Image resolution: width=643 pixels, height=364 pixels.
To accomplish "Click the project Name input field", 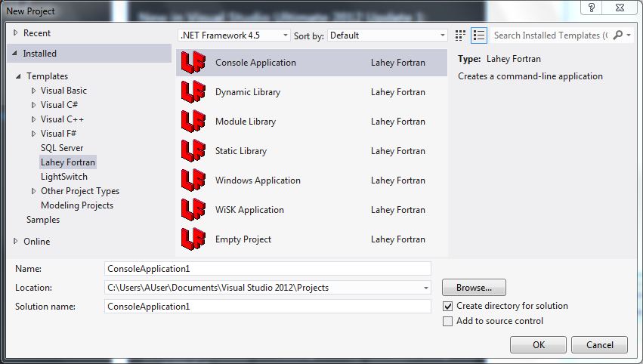I will [267, 269].
